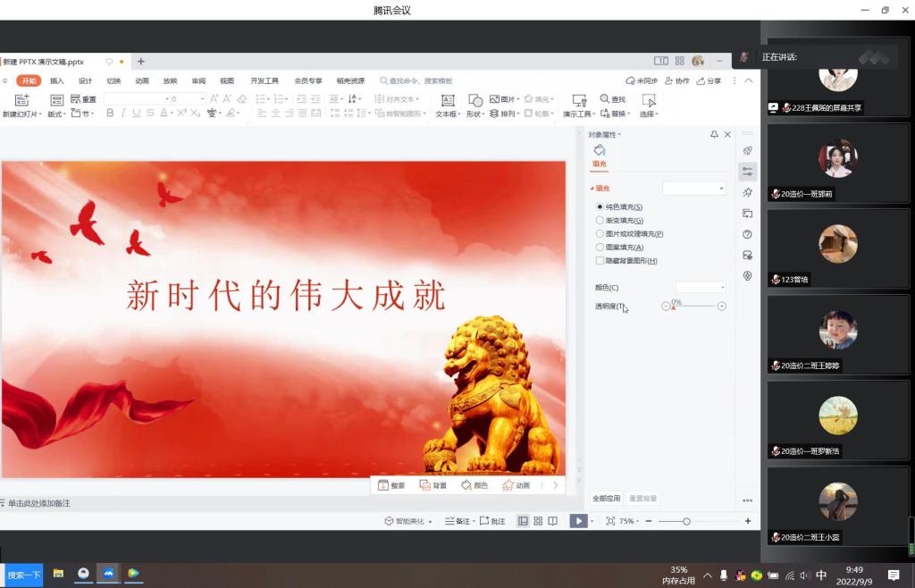
Task: Choose Picture or Texture Fill option
Action: click(600, 233)
